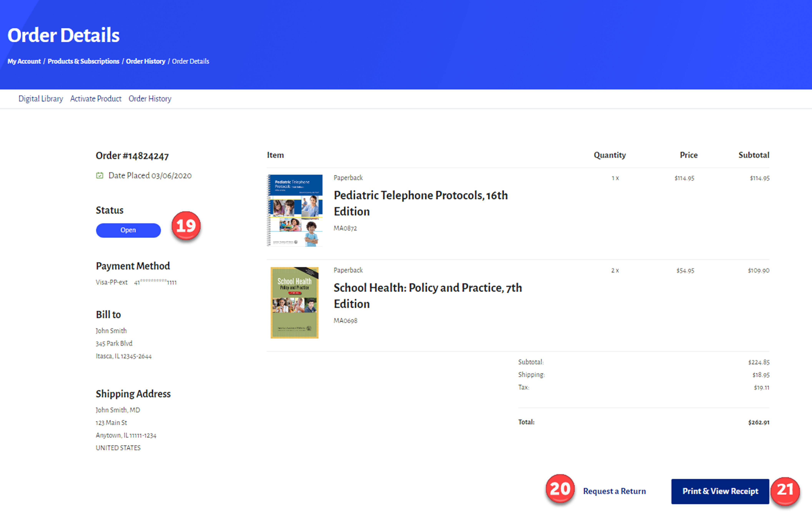Go to My Account breadcrumb
Viewport: 812px width, 518px height.
(x=24, y=61)
